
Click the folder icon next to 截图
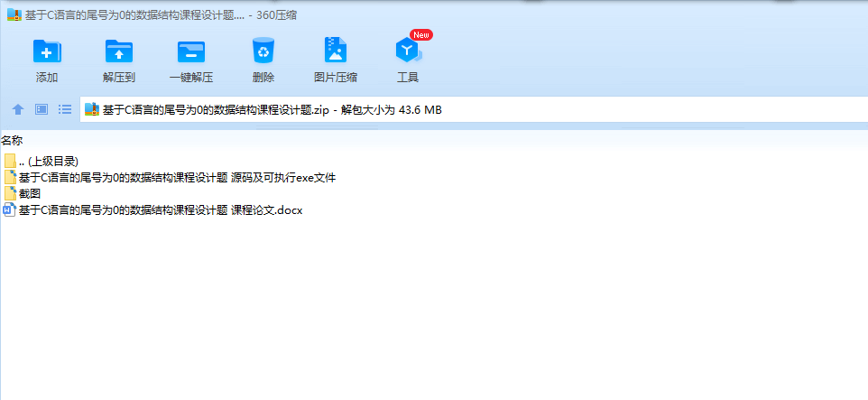10,194
